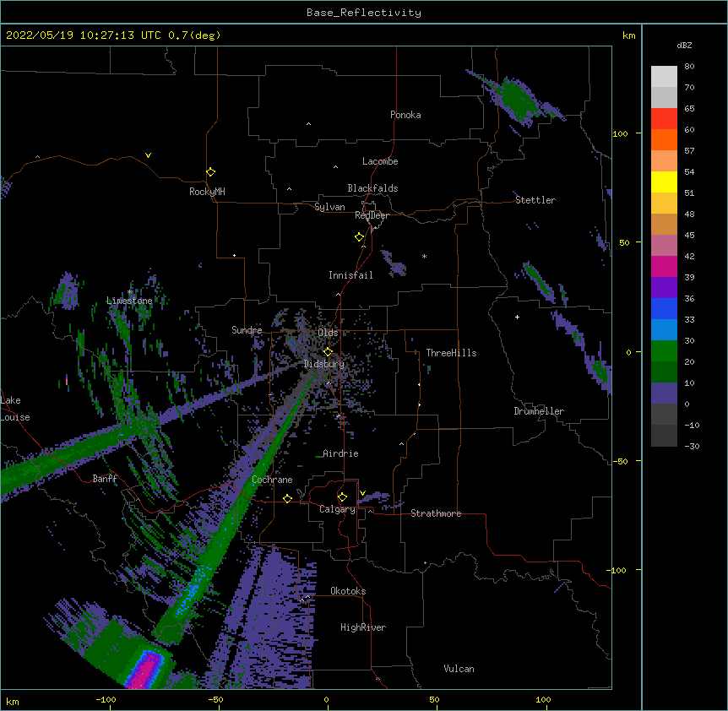Click the ThreeHills label

tap(451, 353)
